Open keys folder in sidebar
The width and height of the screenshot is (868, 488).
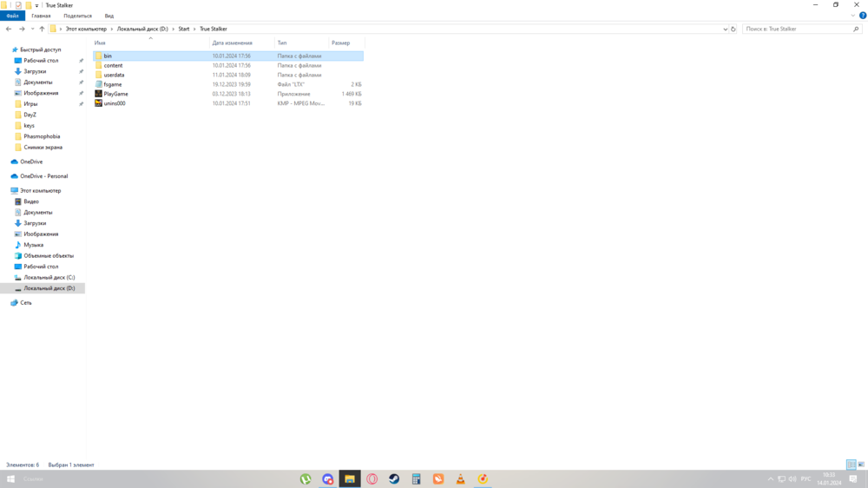[29, 126]
